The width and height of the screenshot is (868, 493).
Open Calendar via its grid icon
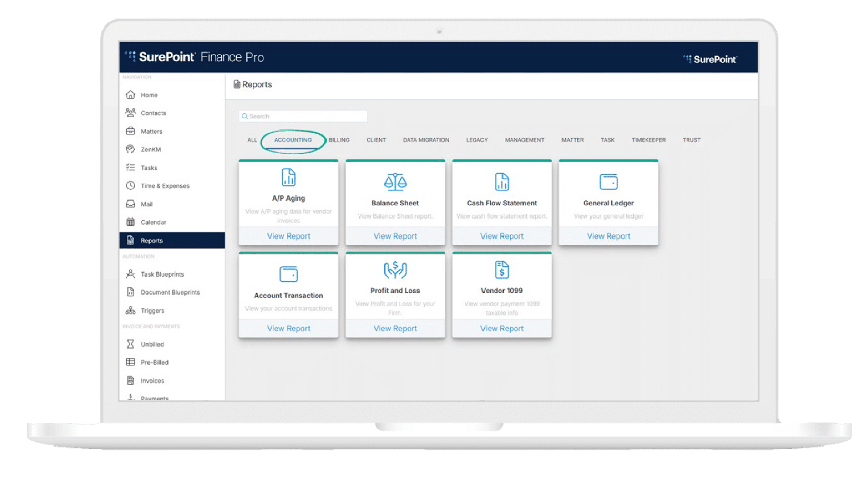coord(131,222)
